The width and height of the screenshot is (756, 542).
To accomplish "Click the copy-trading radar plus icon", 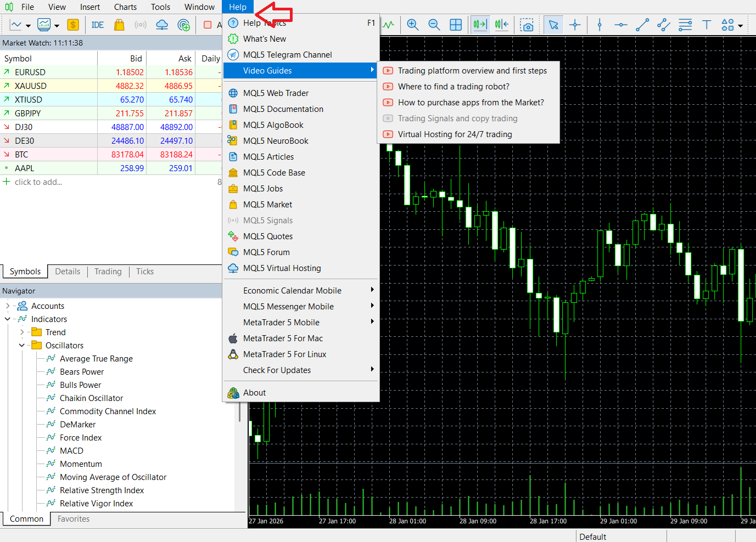I will 184,25.
